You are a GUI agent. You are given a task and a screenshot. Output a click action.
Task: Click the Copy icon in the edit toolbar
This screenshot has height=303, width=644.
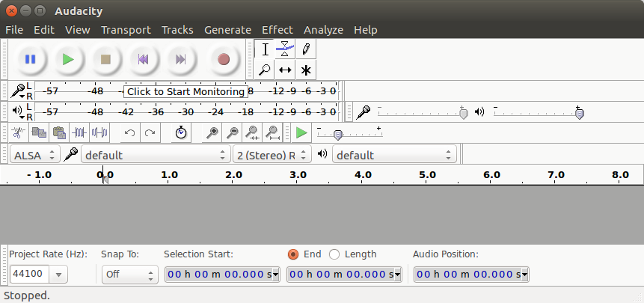coord(39,132)
